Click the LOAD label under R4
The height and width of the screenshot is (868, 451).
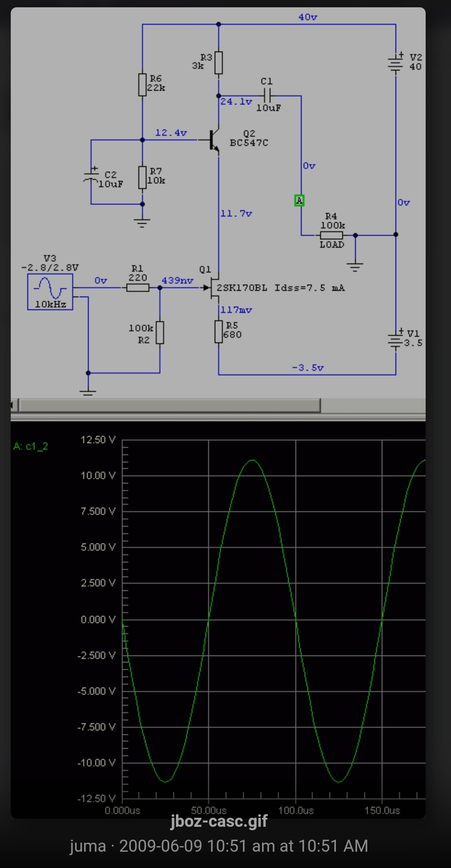332,245
